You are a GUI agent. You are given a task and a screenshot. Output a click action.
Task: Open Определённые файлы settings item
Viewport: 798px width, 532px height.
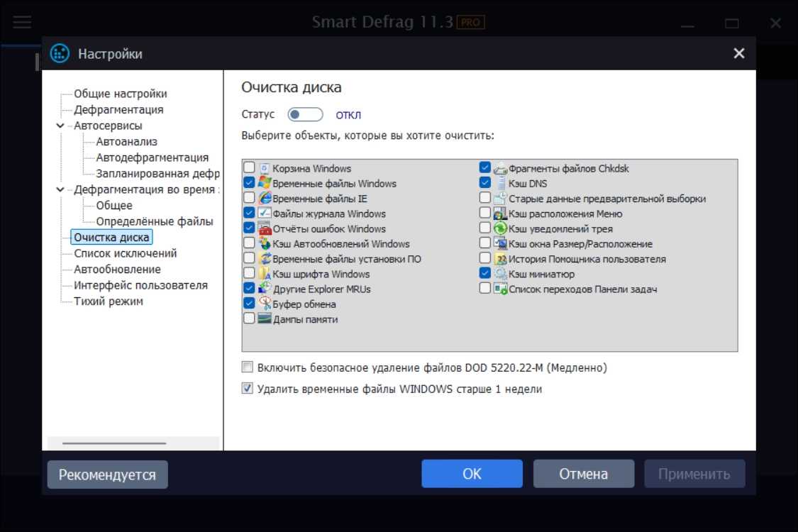point(154,221)
